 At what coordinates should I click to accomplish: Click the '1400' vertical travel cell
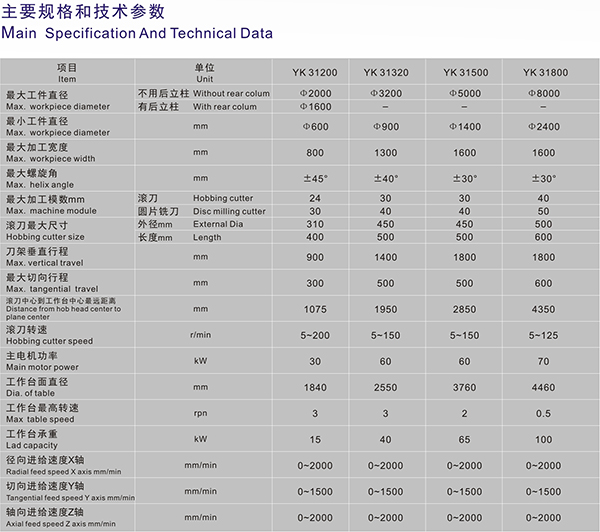pyautogui.click(x=386, y=257)
